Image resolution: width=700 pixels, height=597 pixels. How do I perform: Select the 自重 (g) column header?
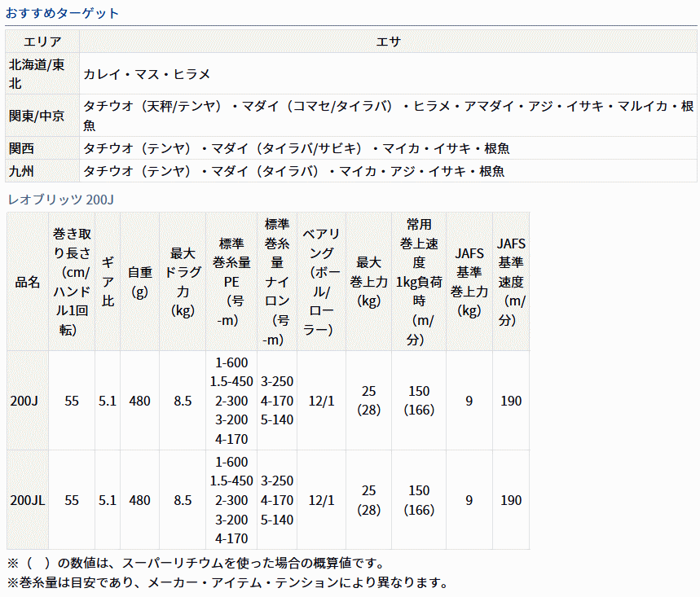[x=139, y=282]
